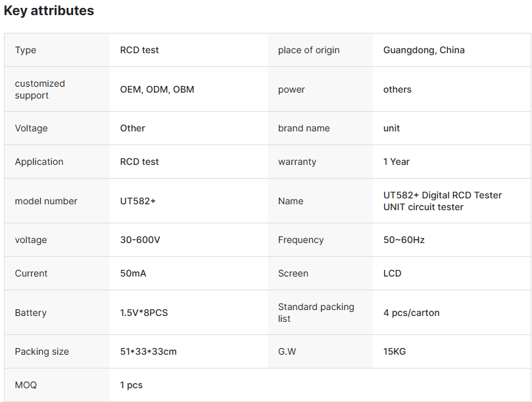
Task: Click the 1 Year warranty value
Action: [397, 162]
